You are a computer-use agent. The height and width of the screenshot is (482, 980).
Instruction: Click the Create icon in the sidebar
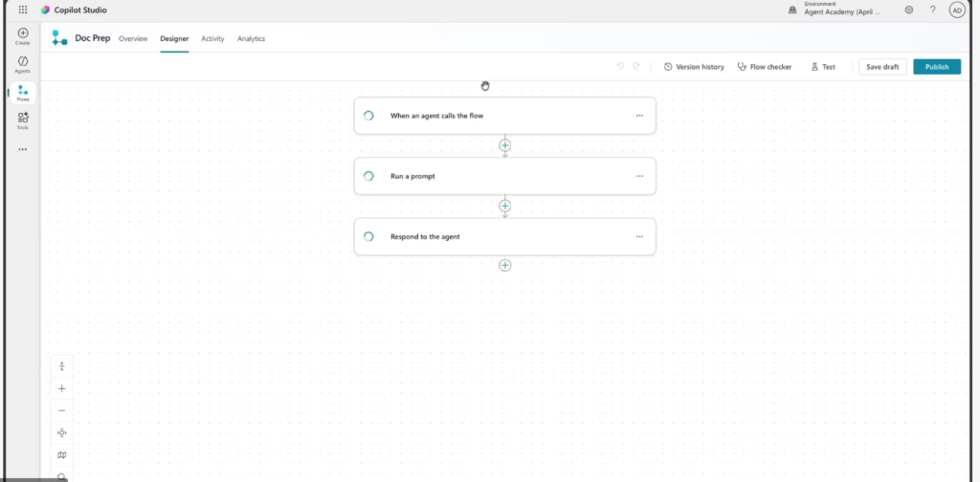23,36
